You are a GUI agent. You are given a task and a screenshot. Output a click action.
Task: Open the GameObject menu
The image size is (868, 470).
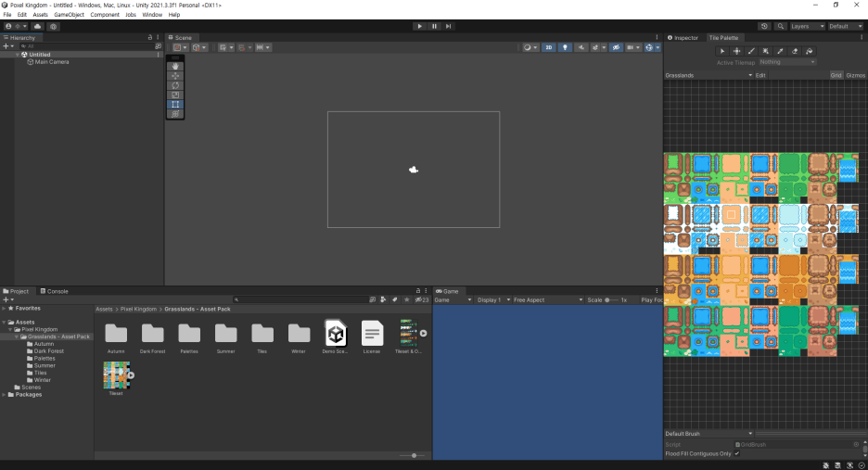pos(70,15)
